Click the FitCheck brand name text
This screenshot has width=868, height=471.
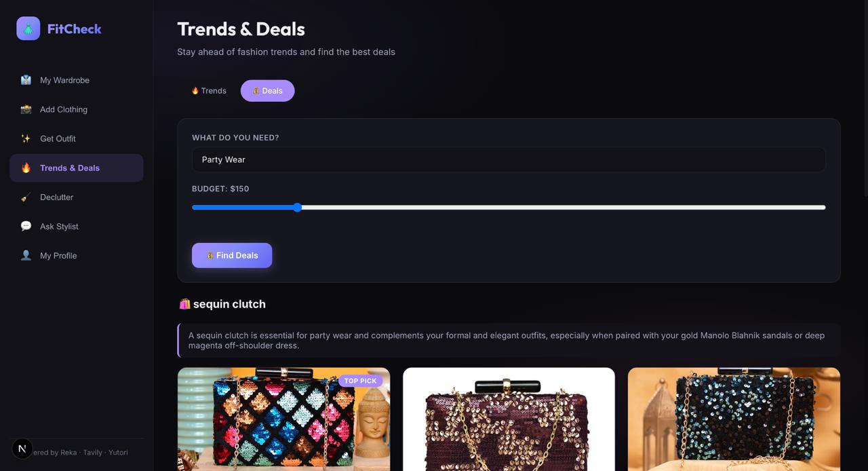pyautogui.click(x=74, y=29)
